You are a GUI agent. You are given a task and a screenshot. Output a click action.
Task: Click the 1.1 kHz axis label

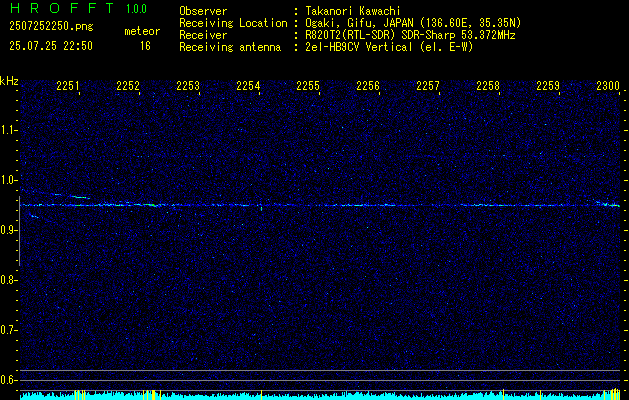point(8,130)
